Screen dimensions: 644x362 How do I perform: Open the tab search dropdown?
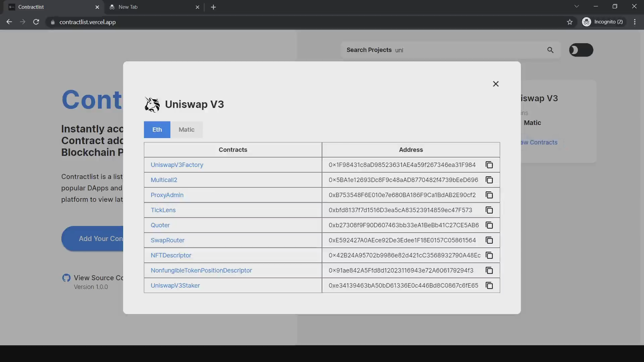(x=577, y=6)
